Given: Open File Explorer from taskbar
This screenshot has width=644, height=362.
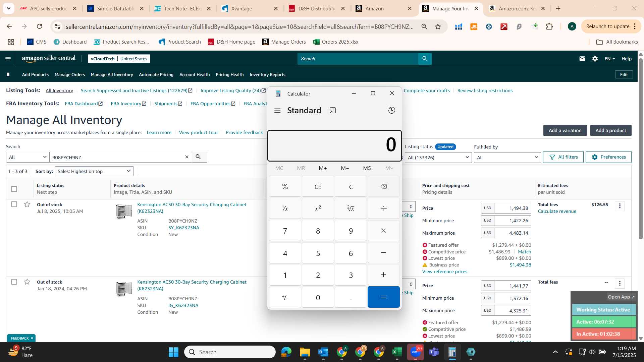Looking at the screenshot, I should (x=305, y=352).
